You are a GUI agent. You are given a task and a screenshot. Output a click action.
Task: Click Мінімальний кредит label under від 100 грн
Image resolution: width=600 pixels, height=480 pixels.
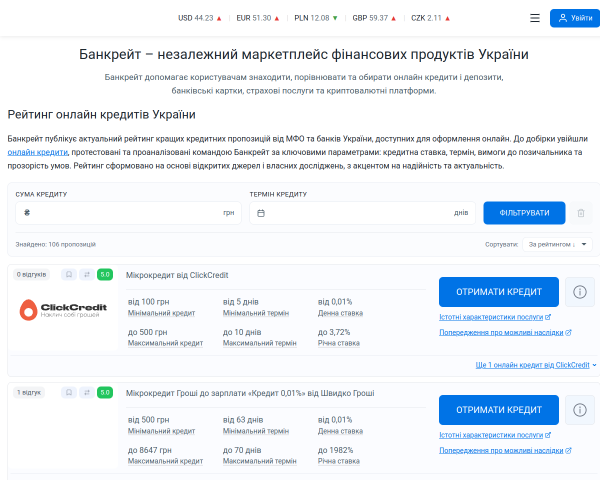(x=161, y=313)
